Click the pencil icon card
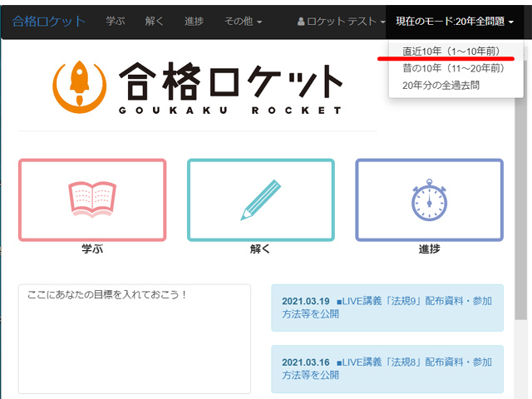This screenshot has width=532, height=399. point(260,199)
